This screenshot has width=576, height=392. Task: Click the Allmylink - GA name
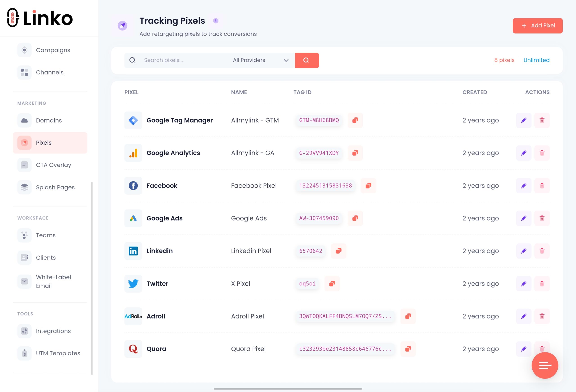[252, 153]
